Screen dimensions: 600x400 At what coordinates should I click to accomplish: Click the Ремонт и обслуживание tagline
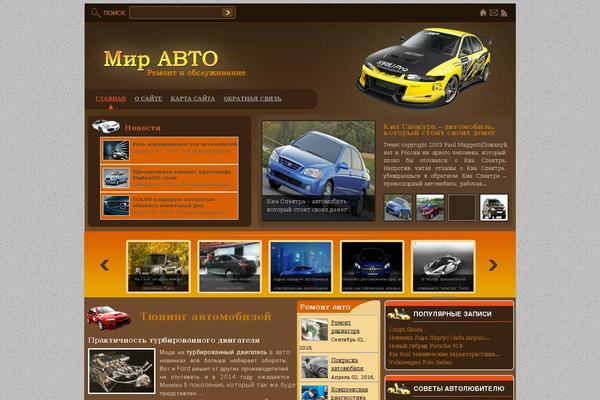point(196,73)
